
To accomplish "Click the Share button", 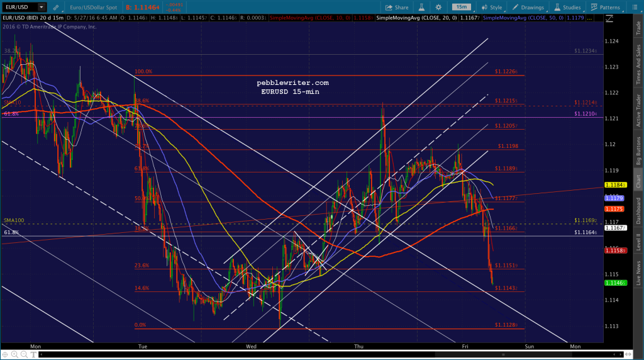I will pos(397,8).
